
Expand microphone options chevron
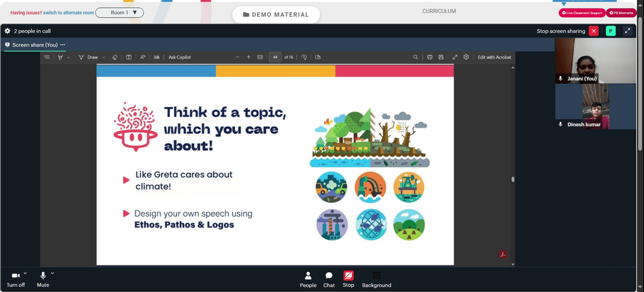click(52, 273)
